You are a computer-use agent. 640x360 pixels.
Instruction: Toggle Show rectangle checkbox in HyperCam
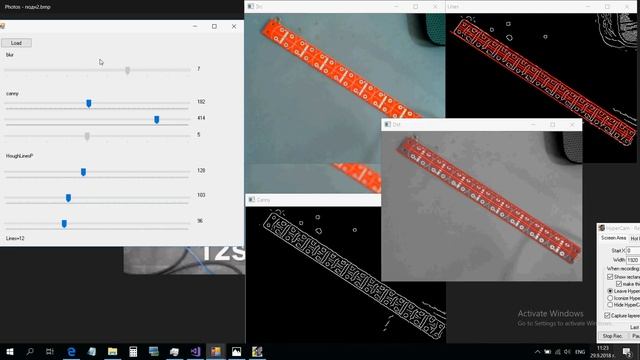click(610, 277)
